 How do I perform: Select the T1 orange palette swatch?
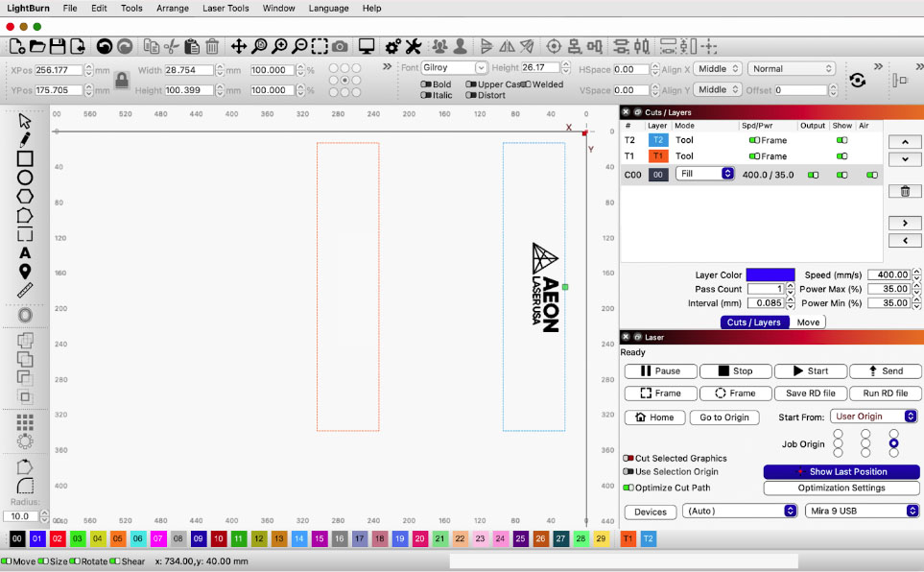[628, 538]
